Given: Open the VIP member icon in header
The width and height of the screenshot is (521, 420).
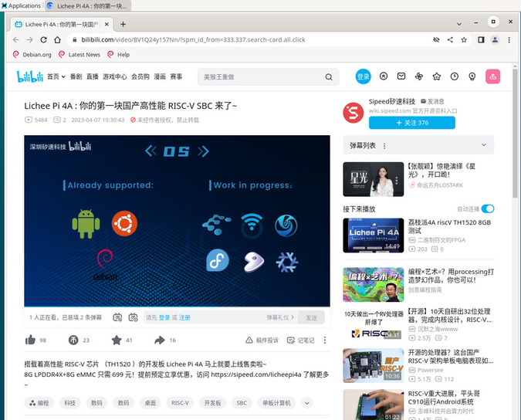Looking at the screenshot, I should point(384,76).
